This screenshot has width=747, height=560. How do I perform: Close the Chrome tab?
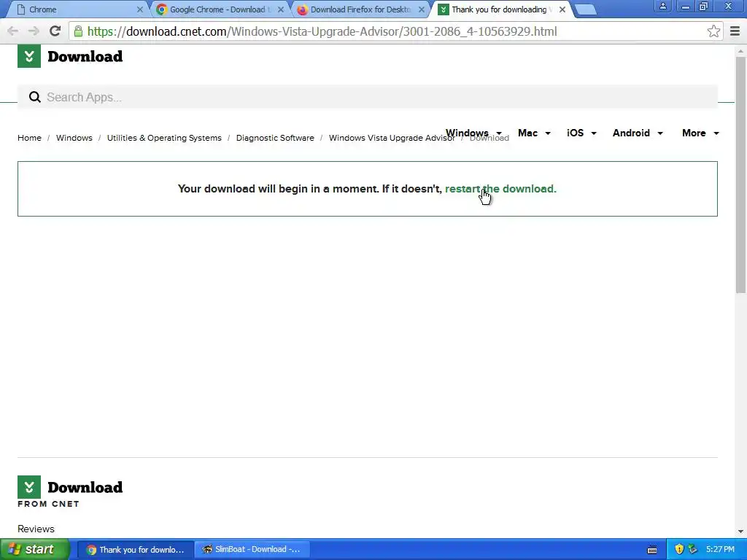point(139,9)
